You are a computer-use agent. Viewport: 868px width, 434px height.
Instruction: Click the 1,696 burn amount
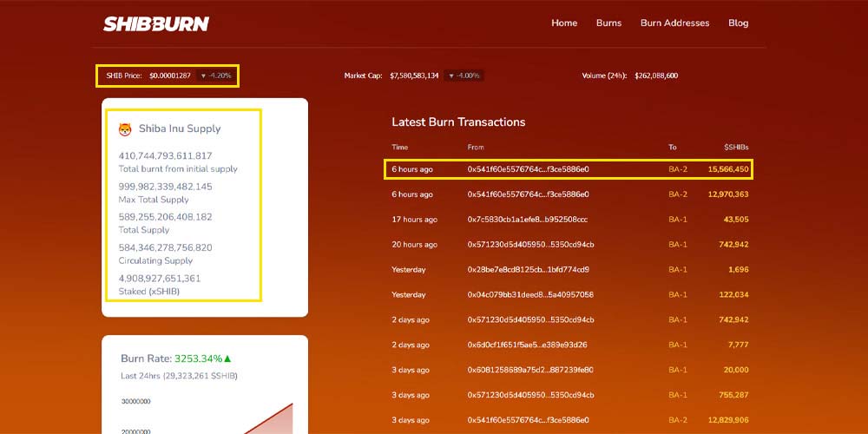point(738,270)
